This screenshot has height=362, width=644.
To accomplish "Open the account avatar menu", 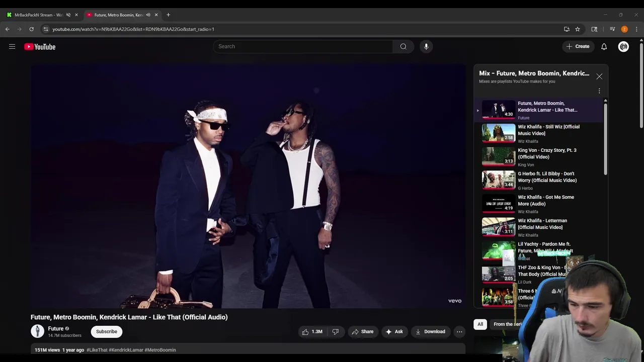I will 623,47.
